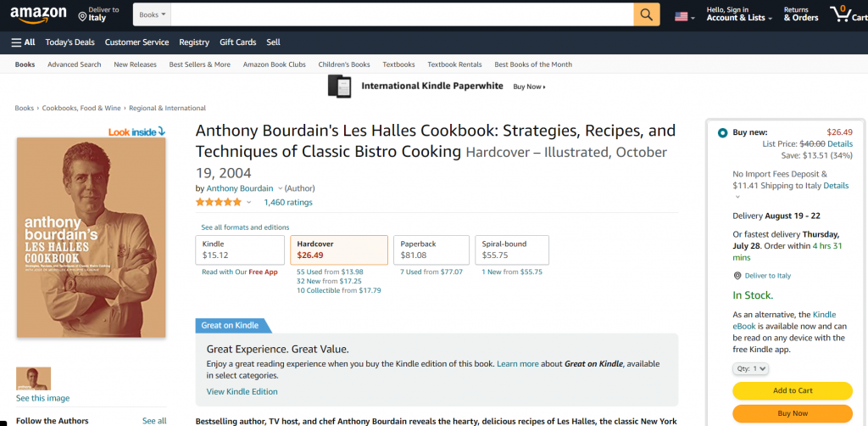The width and height of the screenshot is (868, 426).
Task: Click the US flag language selector
Action: point(684,17)
